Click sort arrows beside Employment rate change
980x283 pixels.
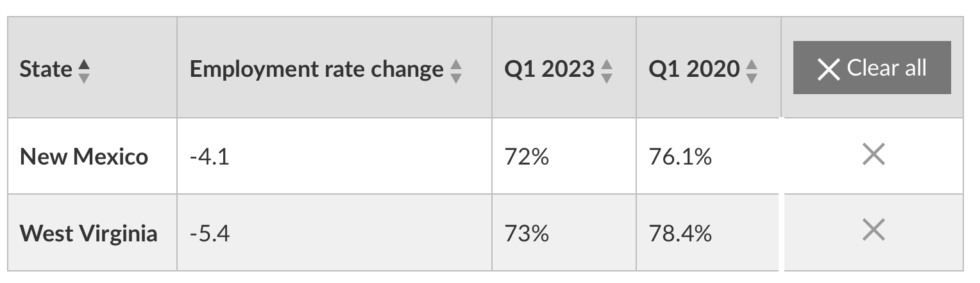tap(455, 70)
